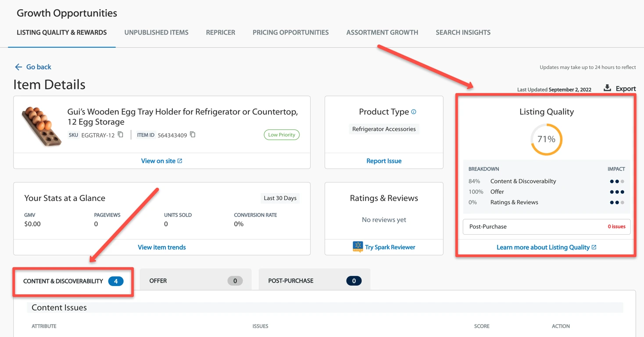
Task: Click the external link icon beside Learn more about Listing Quality
Action: coord(595,247)
